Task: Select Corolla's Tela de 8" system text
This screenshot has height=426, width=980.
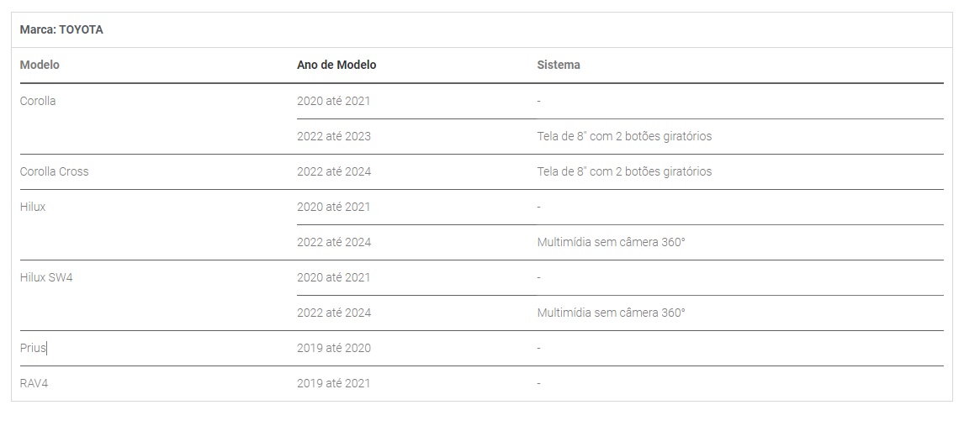Action: [x=623, y=136]
